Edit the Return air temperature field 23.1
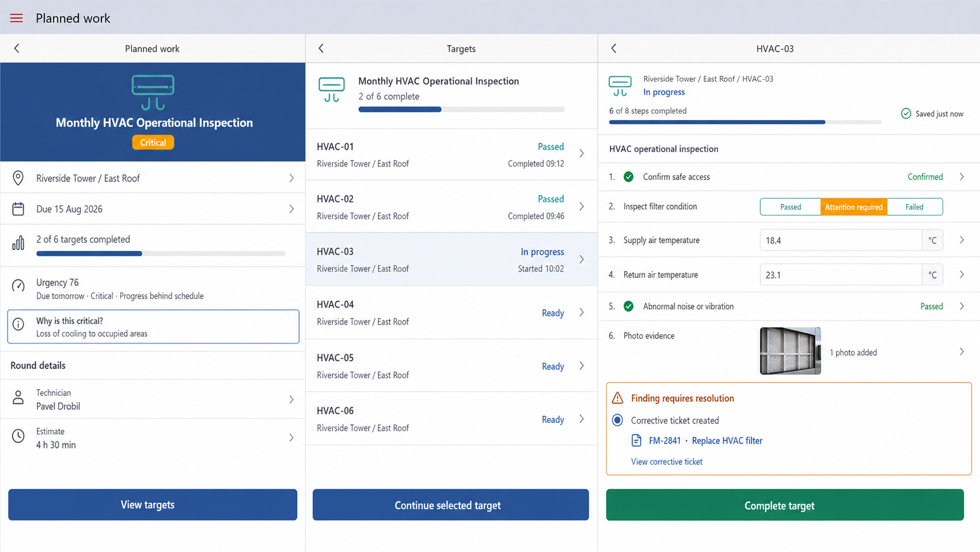This screenshot has height=552, width=980. click(x=841, y=275)
